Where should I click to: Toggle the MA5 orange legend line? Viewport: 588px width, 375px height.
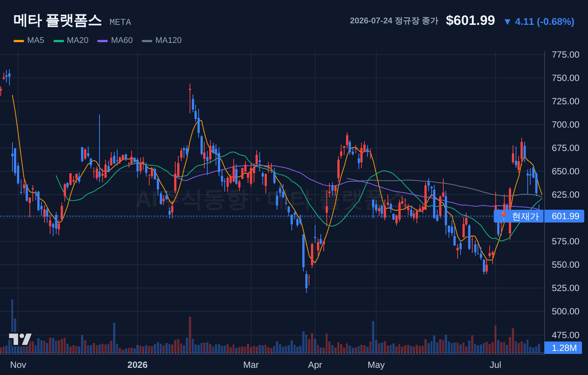pos(18,41)
